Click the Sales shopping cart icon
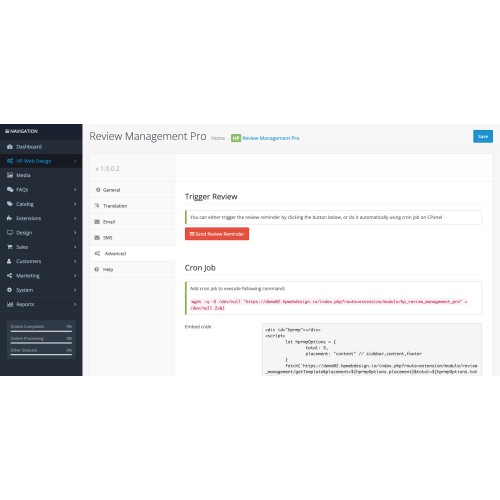The image size is (500, 500). (10, 247)
